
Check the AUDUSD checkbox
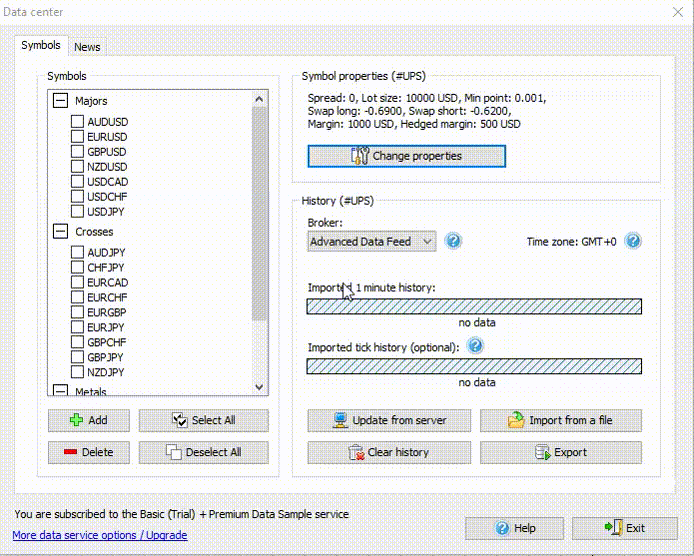pyautogui.click(x=77, y=121)
